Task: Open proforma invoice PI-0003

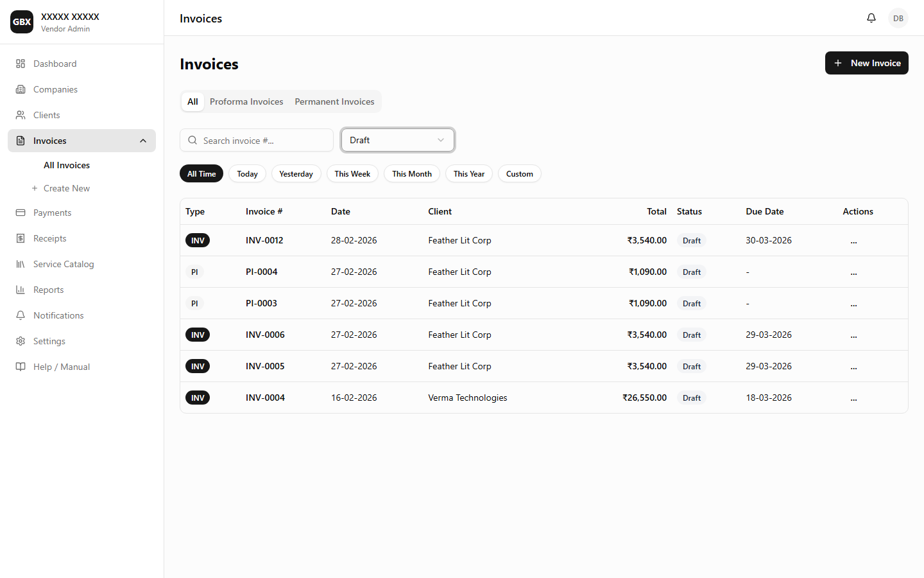Action: [262, 303]
